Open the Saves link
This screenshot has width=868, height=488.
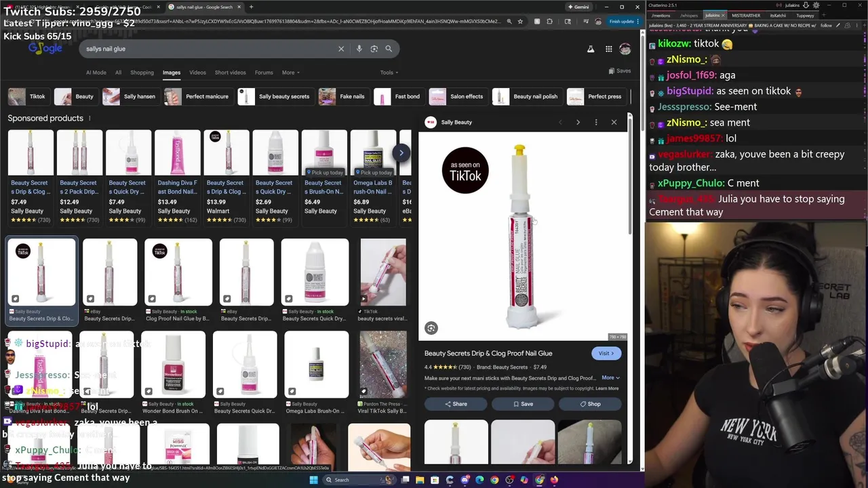620,70
